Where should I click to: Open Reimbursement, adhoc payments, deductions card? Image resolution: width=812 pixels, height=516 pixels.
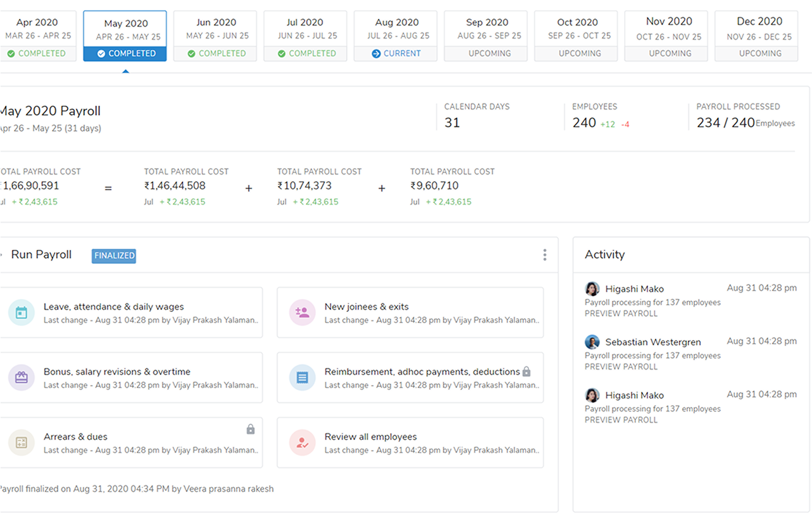(x=410, y=377)
